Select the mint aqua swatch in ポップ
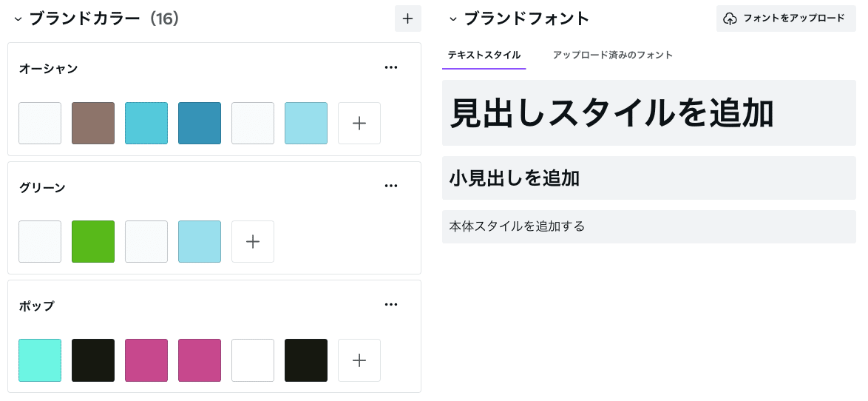 40,360
